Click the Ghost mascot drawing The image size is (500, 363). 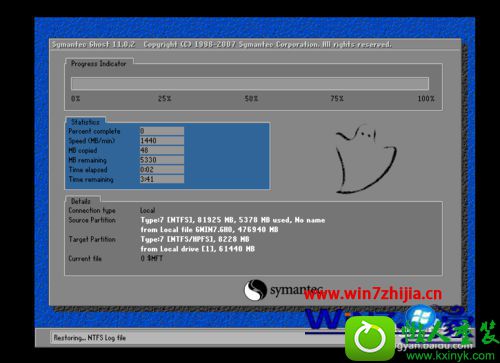(x=366, y=159)
